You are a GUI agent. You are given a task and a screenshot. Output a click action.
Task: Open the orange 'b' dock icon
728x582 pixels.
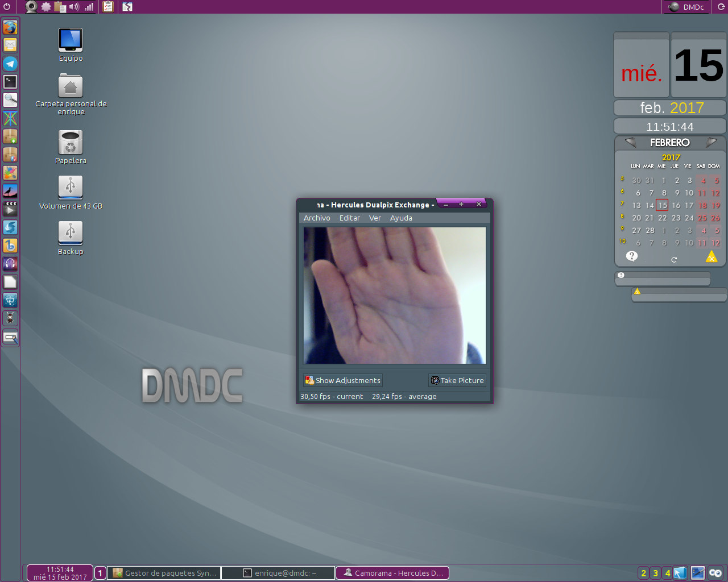[x=10, y=245]
